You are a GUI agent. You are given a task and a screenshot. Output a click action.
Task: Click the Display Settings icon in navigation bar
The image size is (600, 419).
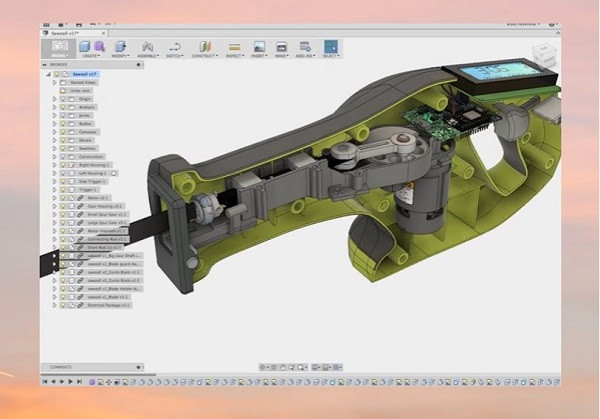pyautogui.click(x=315, y=367)
